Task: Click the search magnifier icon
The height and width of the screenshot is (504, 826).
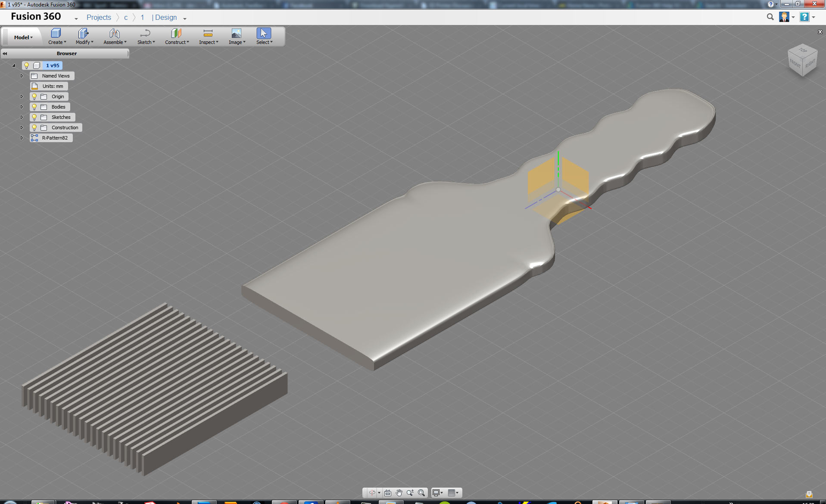Action: click(x=770, y=17)
